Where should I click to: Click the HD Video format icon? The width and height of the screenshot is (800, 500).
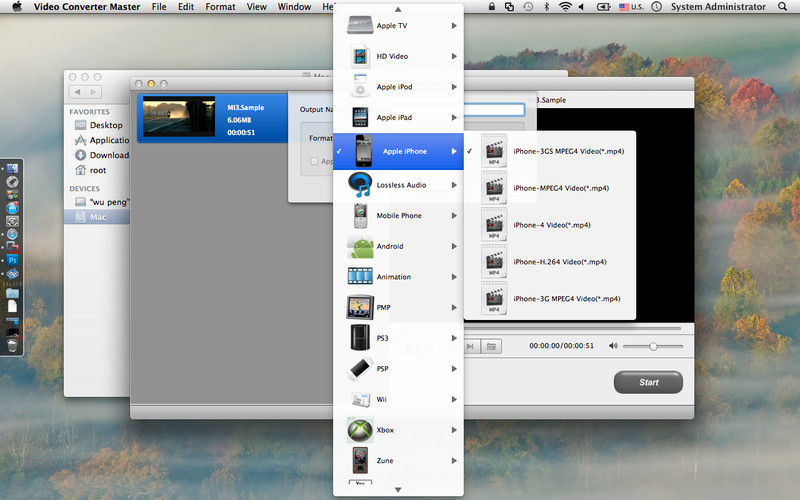[360, 56]
